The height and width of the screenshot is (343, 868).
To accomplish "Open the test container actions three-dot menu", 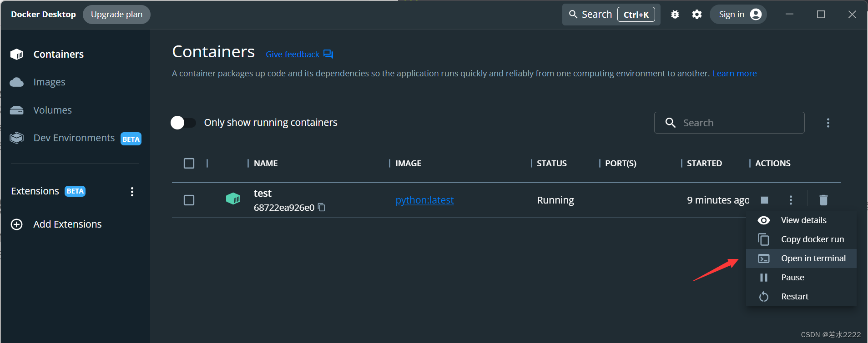I will (x=791, y=200).
